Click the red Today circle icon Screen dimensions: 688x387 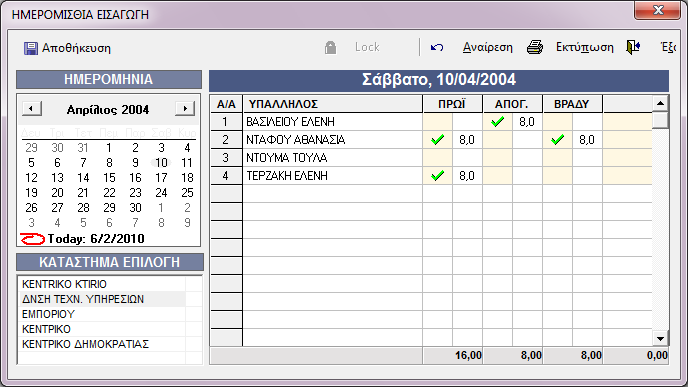click(x=32, y=239)
